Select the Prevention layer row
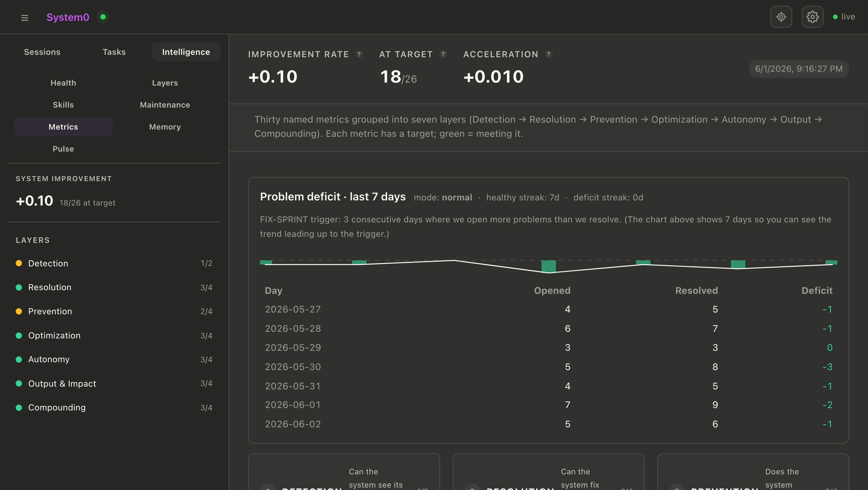Screen dimensions: 868x490 (114, 311)
